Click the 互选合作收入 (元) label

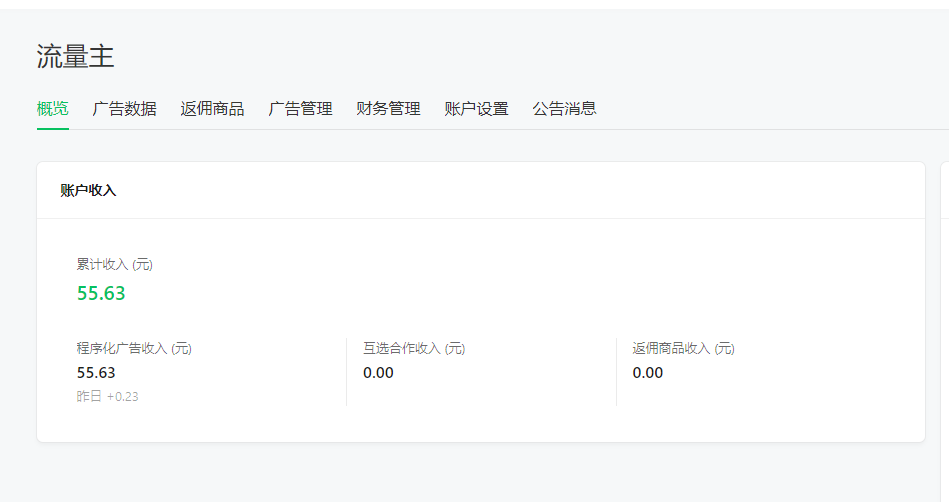click(414, 348)
